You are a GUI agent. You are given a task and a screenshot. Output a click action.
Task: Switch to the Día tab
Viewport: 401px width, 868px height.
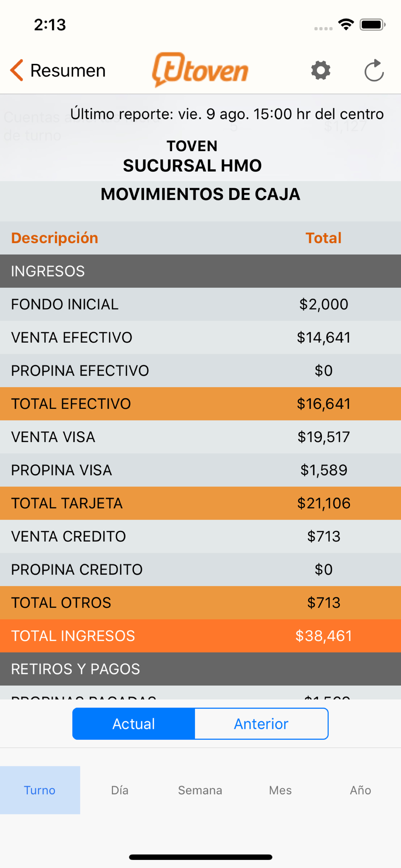pyautogui.click(x=120, y=790)
